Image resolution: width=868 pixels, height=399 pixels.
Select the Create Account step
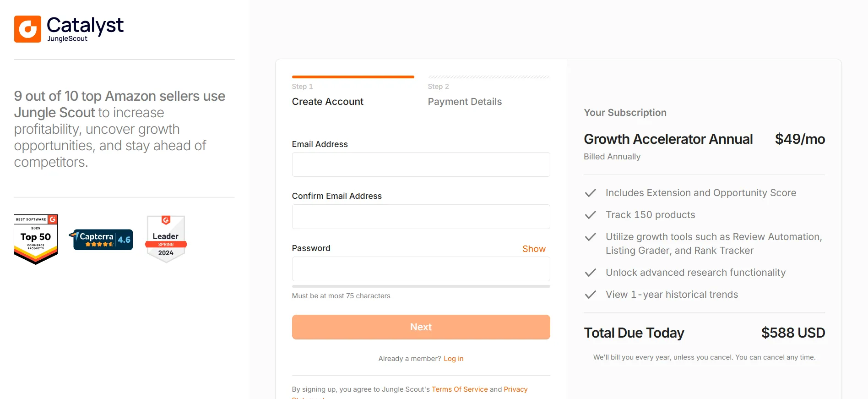327,102
